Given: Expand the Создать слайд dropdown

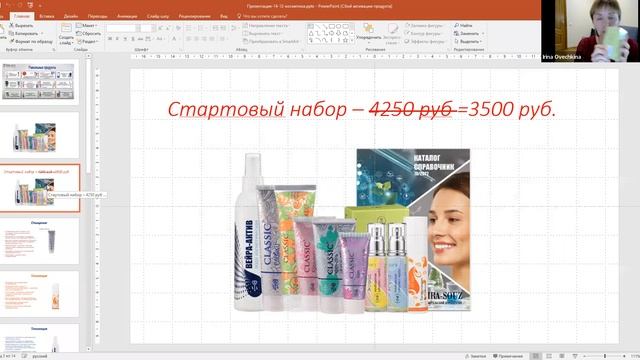Looking at the screenshot, I should [x=66, y=40].
